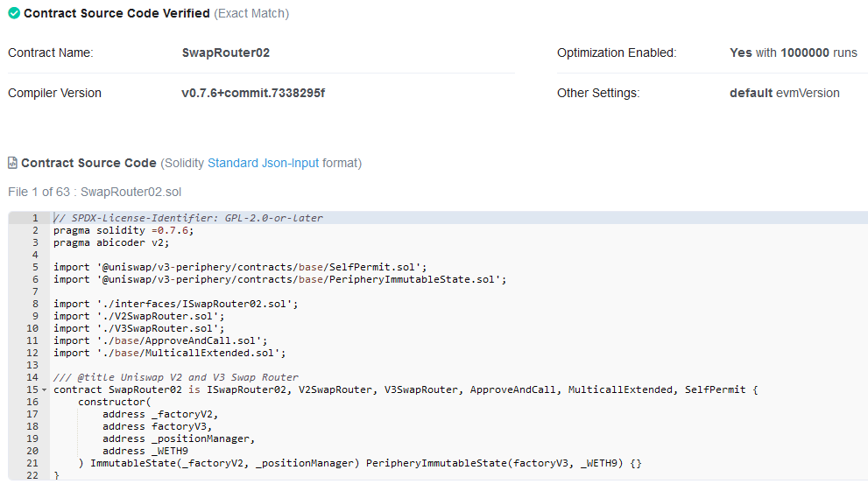The height and width of the screenshot is (484, 868).
Task: Open the Standard Json-Input link
Action: click(x=263, y=163)
